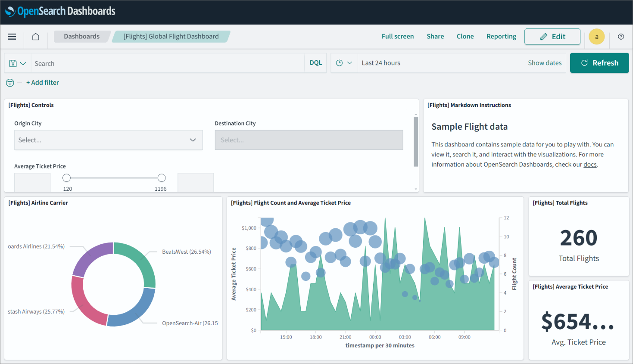The height and width of the screenshot is (364, 633).
Task: Open saved queries disk icon menu
Action: click(x=18, y=63)
